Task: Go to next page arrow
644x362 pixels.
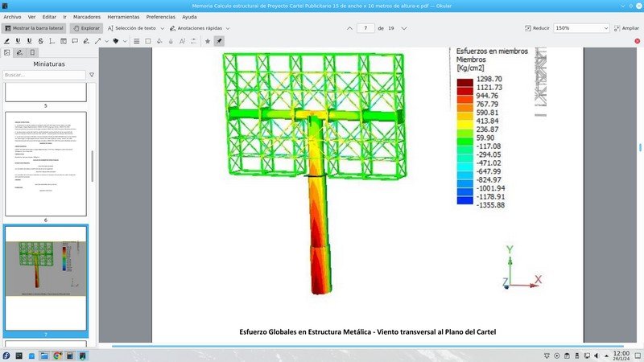Action: [404, 28]
